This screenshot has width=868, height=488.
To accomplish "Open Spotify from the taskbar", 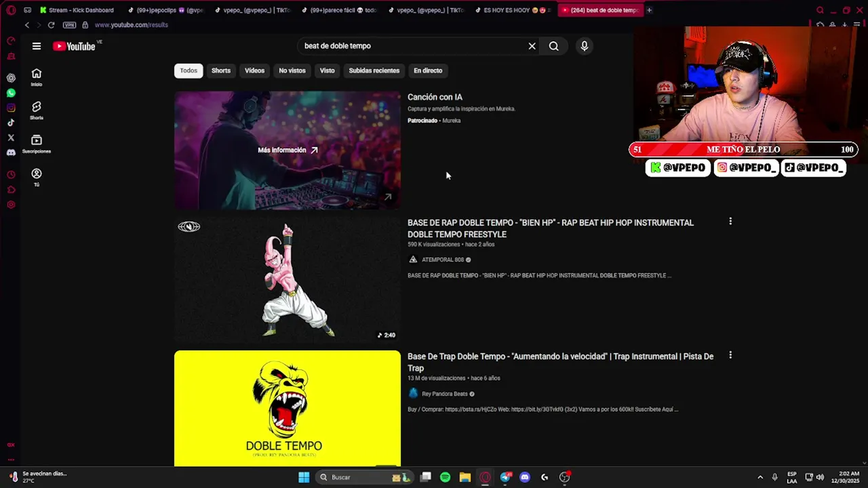I will 445,477.
